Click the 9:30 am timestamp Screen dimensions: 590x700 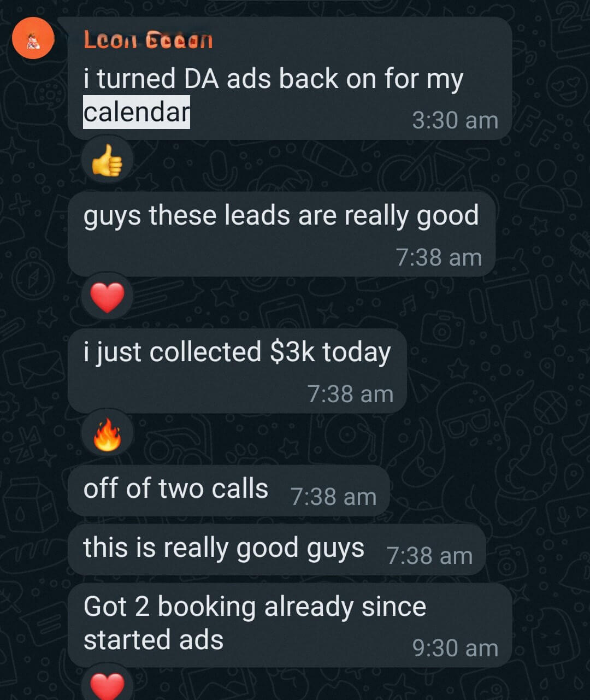click(455, 648)
